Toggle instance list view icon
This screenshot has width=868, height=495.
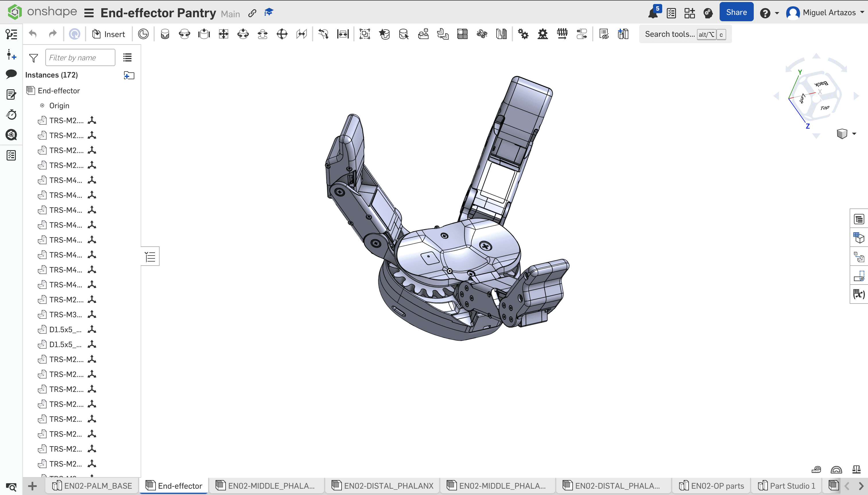(x=127, y=57)
